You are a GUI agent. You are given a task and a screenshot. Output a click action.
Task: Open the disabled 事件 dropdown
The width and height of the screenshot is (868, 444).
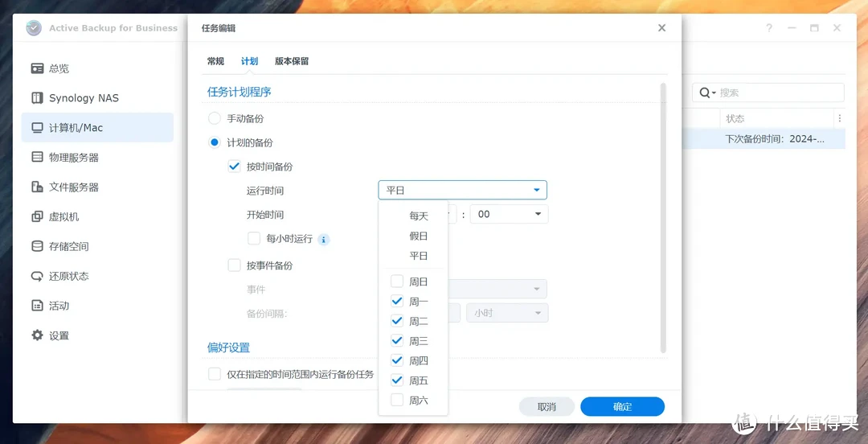click(x=497, y=289)
